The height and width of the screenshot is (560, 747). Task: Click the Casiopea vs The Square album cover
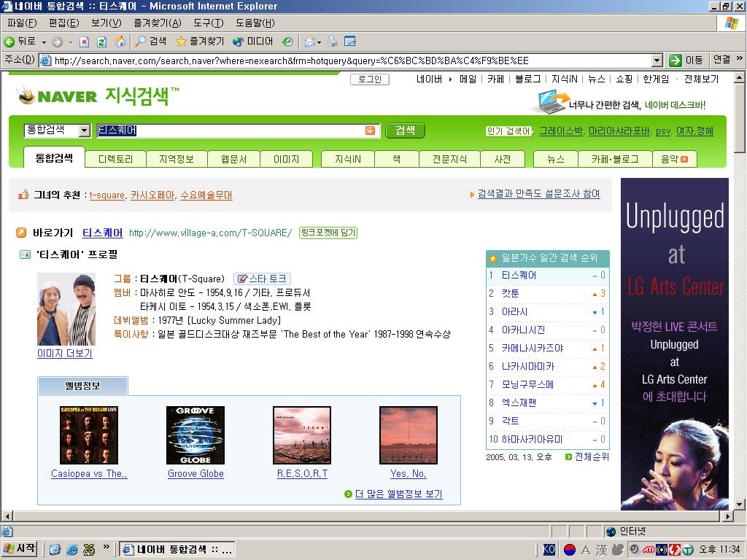click(x=89, y=435)
